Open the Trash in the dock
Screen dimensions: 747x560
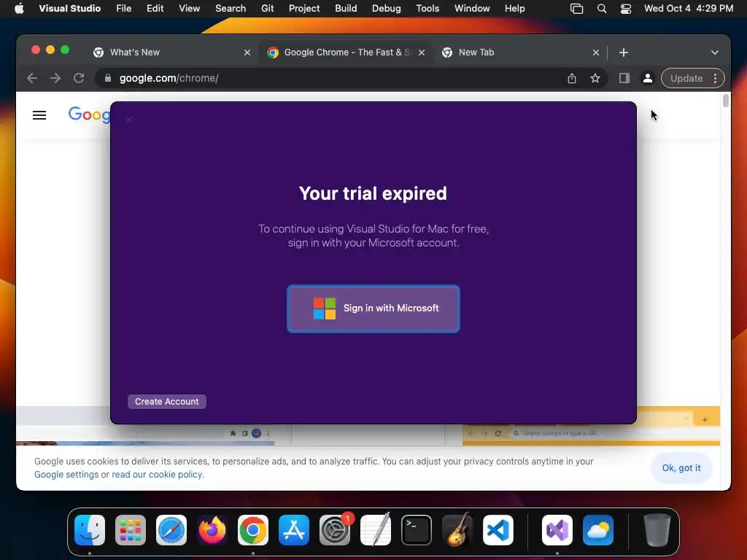pyautogui.click(x=657, y=529)
